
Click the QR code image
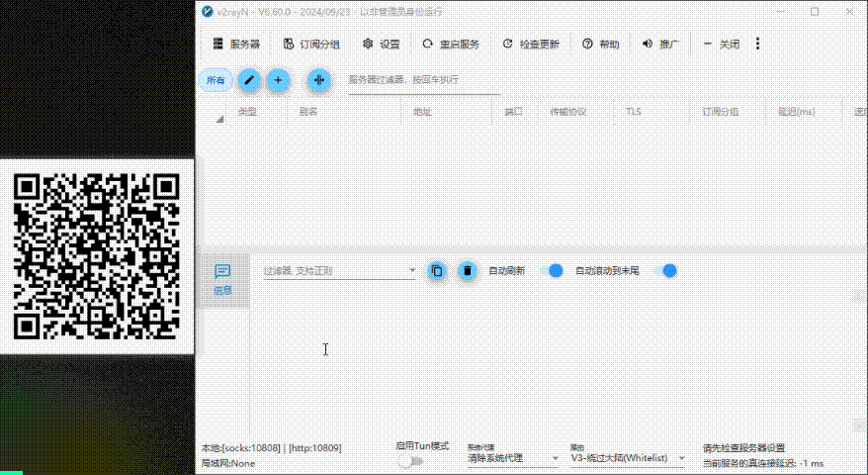coord(96,256)
